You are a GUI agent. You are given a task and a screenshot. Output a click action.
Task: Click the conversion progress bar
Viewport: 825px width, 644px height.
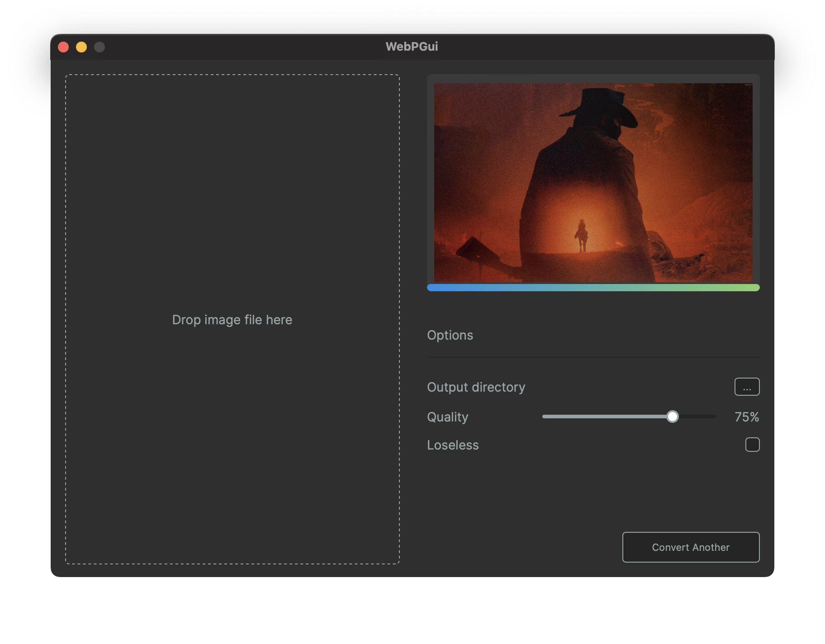[x=593, y=288]
